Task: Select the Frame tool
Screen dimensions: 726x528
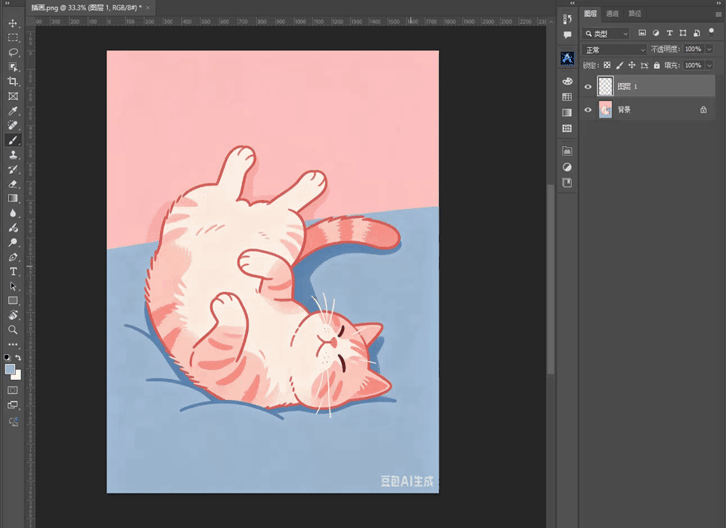Action: pos(13,96)
